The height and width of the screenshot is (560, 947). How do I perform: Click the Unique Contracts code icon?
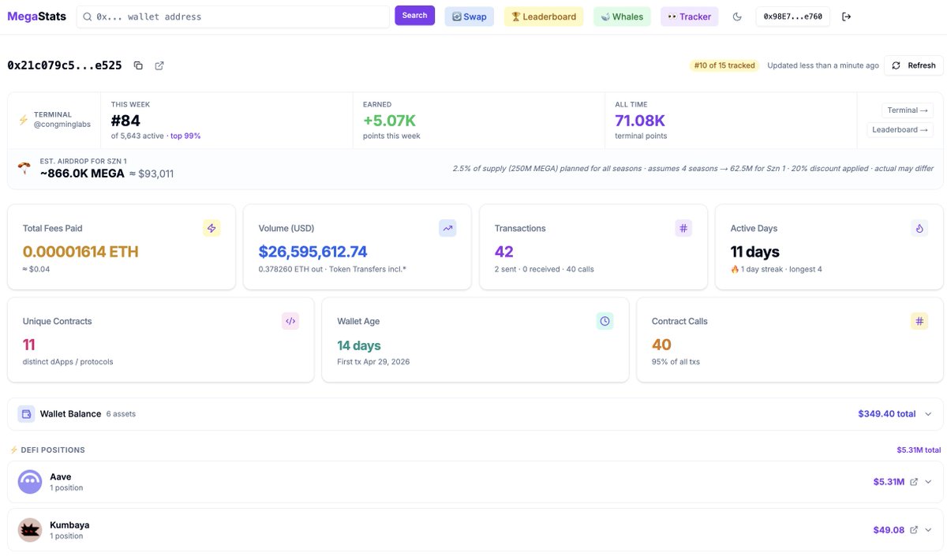click(290, 321)
